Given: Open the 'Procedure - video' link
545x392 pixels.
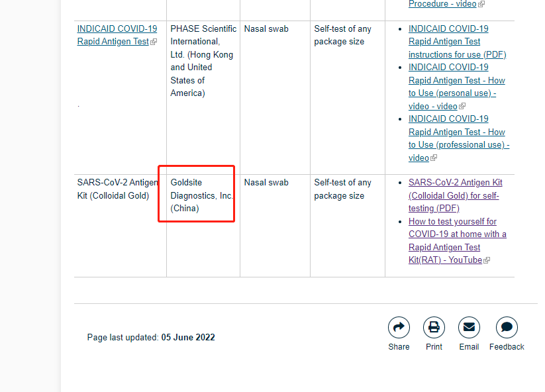Looking at the screenshot, I should [x=442, y=4].
